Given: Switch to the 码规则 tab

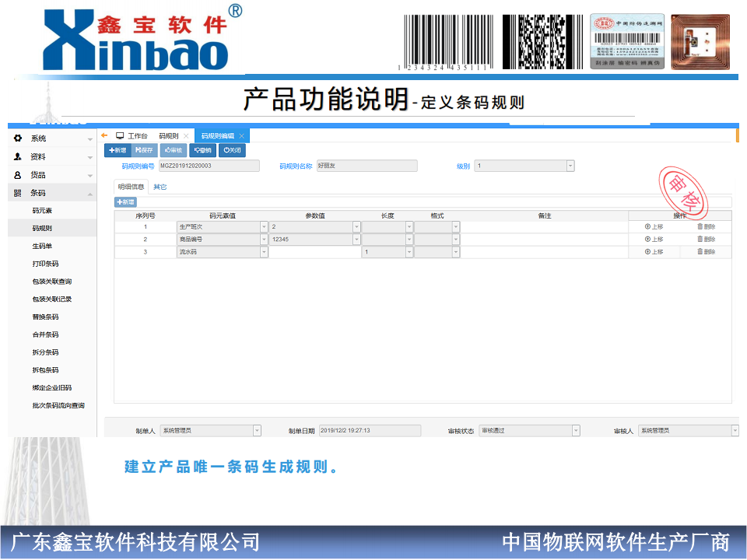Looking at the screenshot, I should click(169, 135).
